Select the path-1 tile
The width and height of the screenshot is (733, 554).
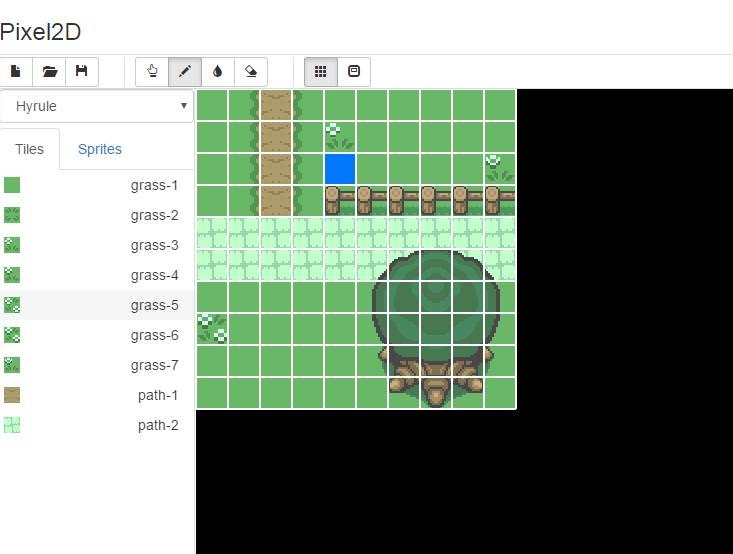97,395
